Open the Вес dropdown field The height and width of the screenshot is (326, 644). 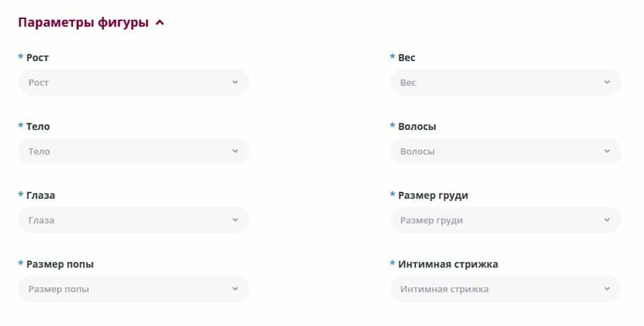(505, 82)
